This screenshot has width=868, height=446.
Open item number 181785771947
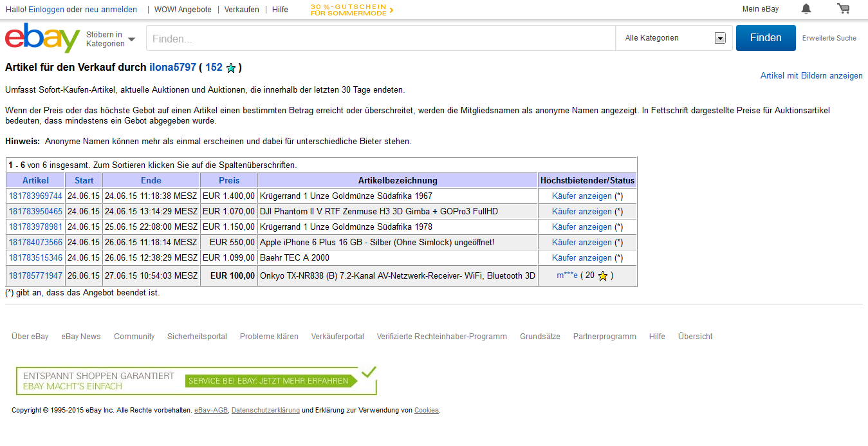coord(35,276)
